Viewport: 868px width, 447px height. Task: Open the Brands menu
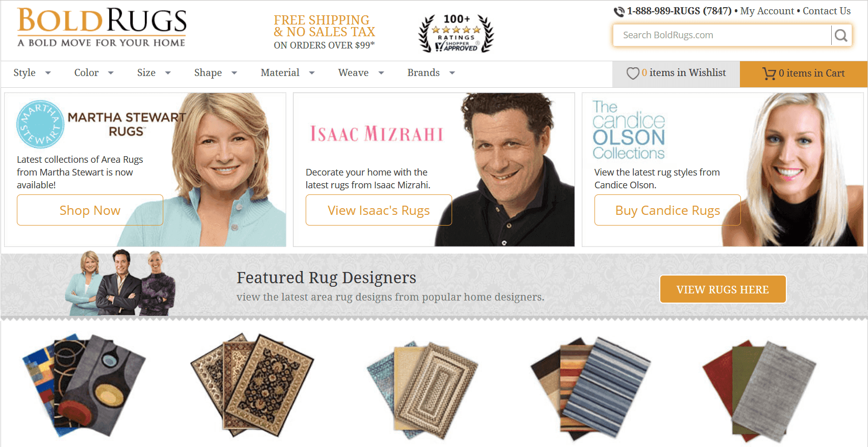(430, 73)
